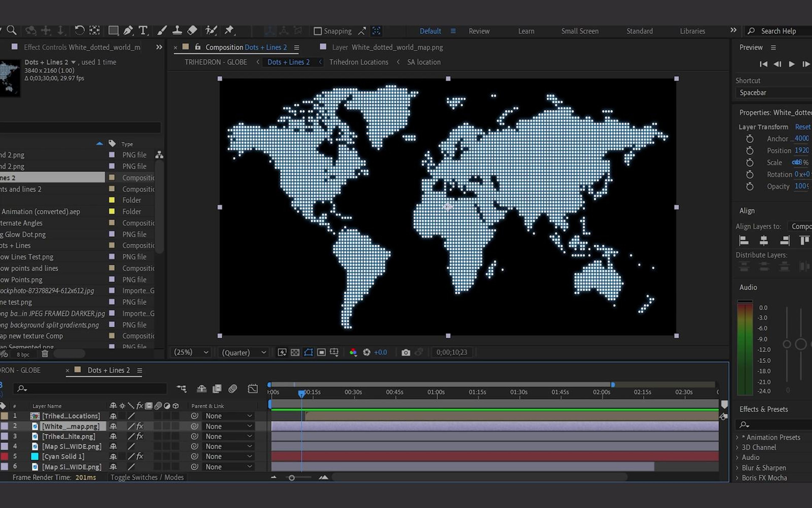Viewport: 812px width, 508px height.
Task: Switch to the Small Screen workspace
Action: pos(580,31)
